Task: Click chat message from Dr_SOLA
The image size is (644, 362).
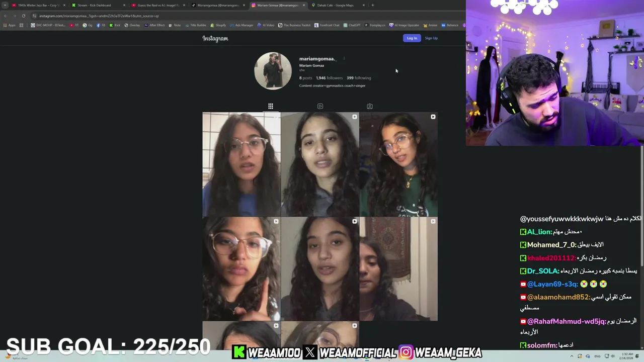Action: tap(579, 271)
